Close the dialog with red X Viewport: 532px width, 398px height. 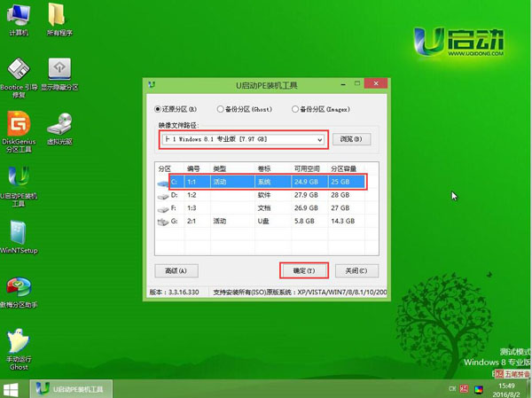pyautogui.click(x=376, y=83)
